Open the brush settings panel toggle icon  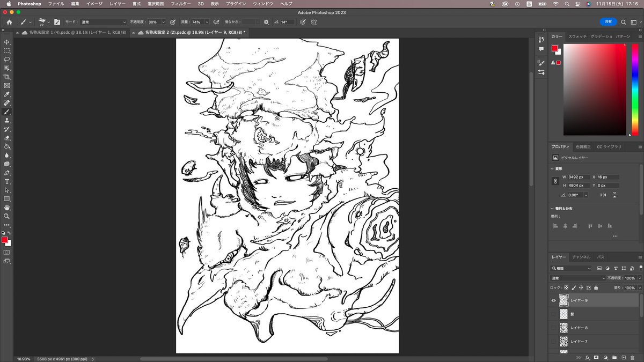(x=57, y=22)
